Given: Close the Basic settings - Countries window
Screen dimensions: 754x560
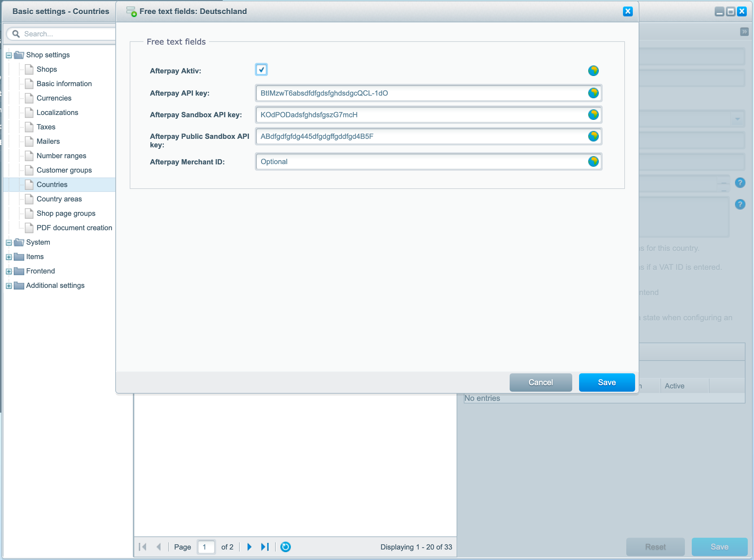Looking at the screenshot, I should [742, 11].
